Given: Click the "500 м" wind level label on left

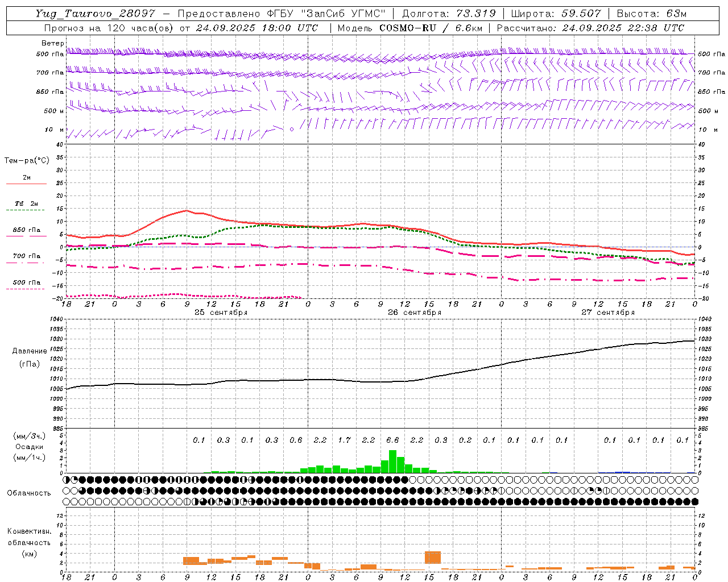Looking at the screenshot, I should point(55,111).
